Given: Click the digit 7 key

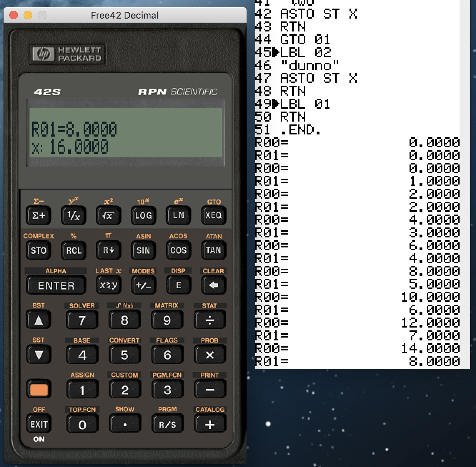Looking at the screenshot, I should click(82, 320).
